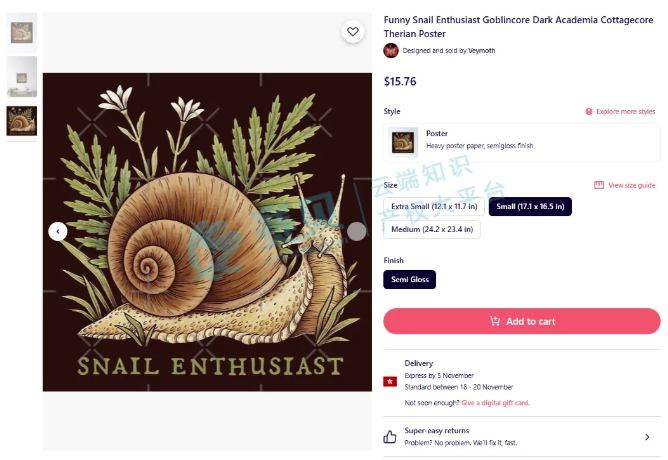This screenshot has width=668, height=460.
Task: Go to next product image arrow
Action: (356, 231)
